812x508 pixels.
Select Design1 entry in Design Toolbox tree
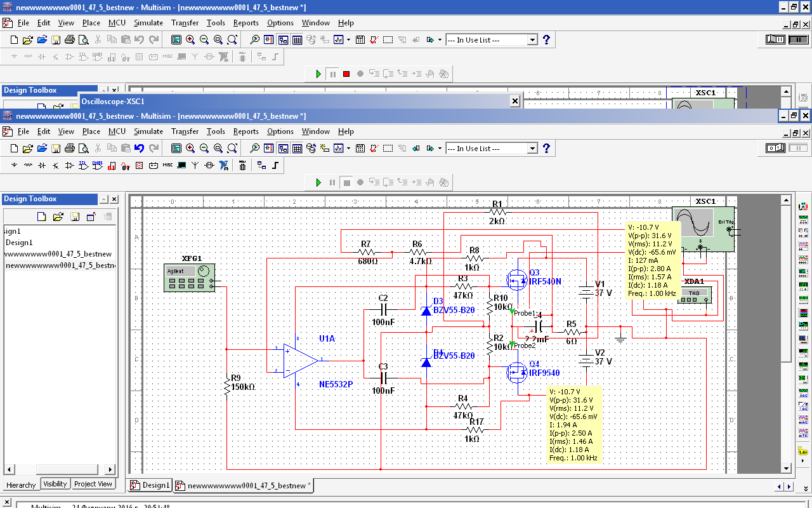[x=19, y=243]
